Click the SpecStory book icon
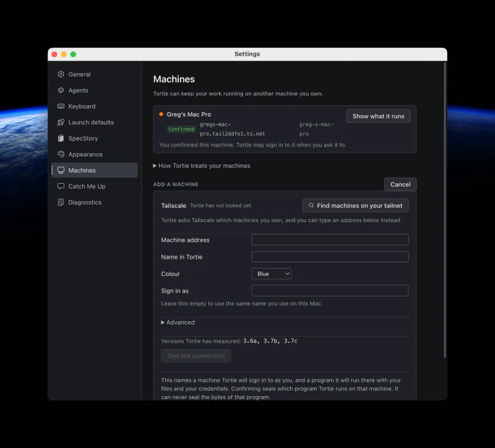 tap(61, 138)
